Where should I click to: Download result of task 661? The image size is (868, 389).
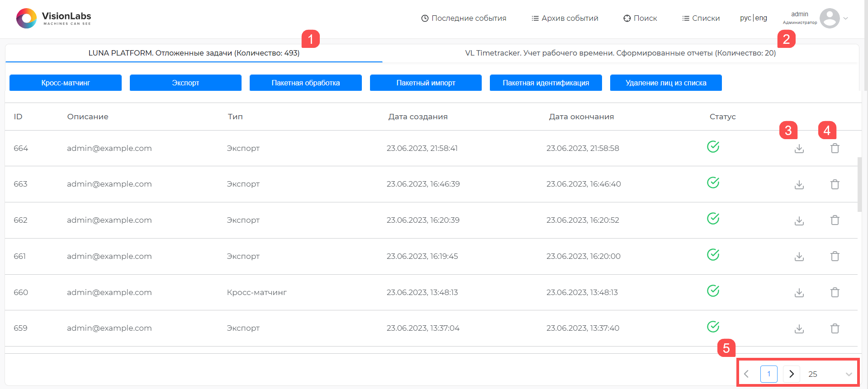tap(799, 257)
